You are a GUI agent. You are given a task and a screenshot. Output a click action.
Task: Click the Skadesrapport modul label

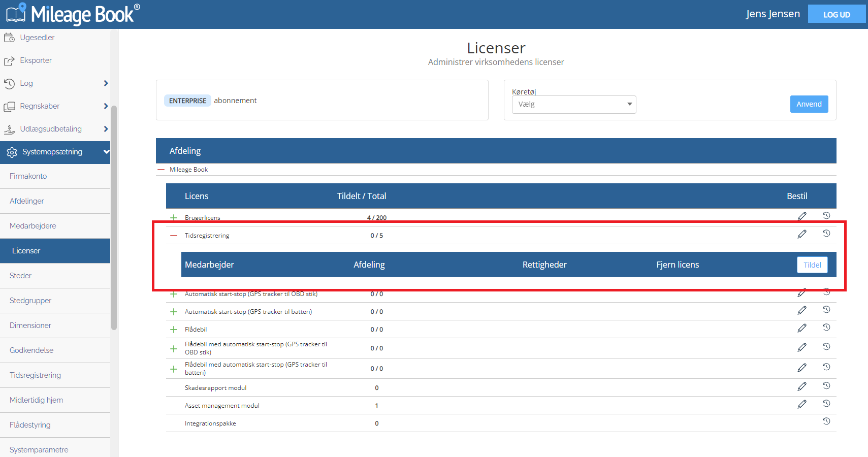[215, 388]
